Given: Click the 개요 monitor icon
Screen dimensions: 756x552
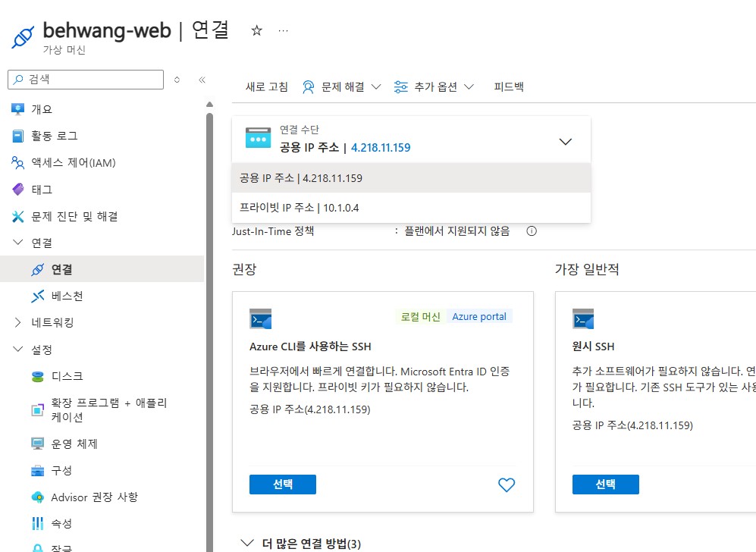Looking at the screenshot, I should pos(18,109).
